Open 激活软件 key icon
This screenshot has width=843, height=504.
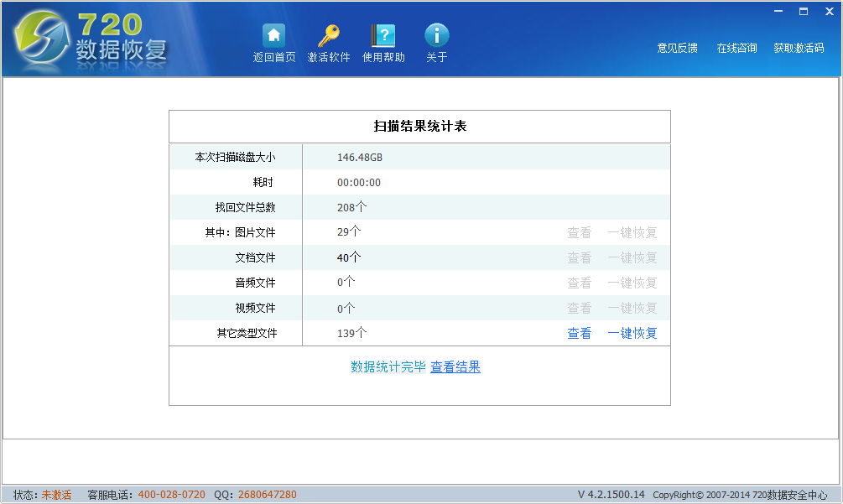[x=329, y=36]
